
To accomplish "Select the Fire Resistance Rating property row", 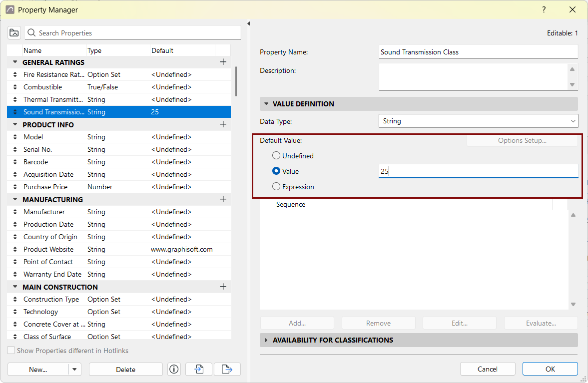I will [x=119, y=74].
